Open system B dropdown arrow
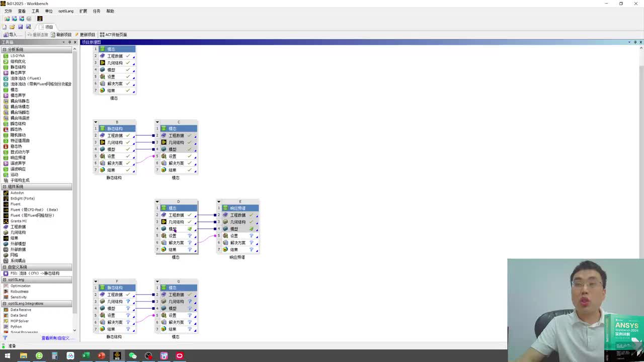 [x=96, y=122]
